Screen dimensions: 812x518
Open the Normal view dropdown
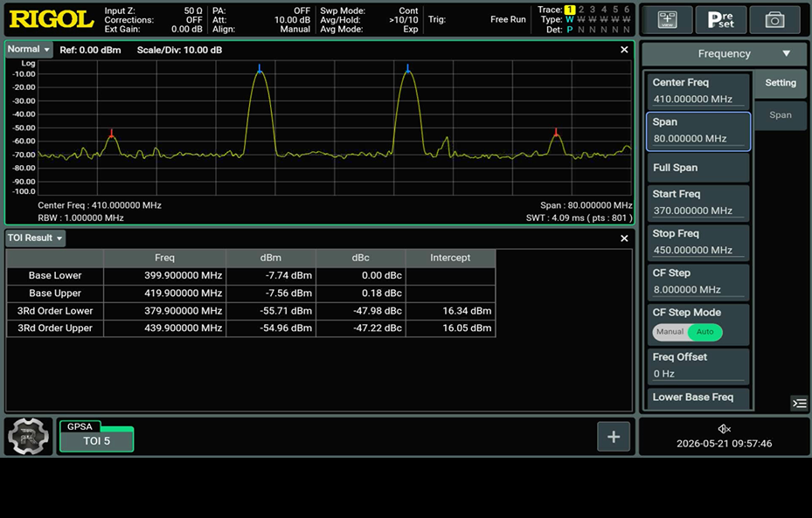point(29,49)
